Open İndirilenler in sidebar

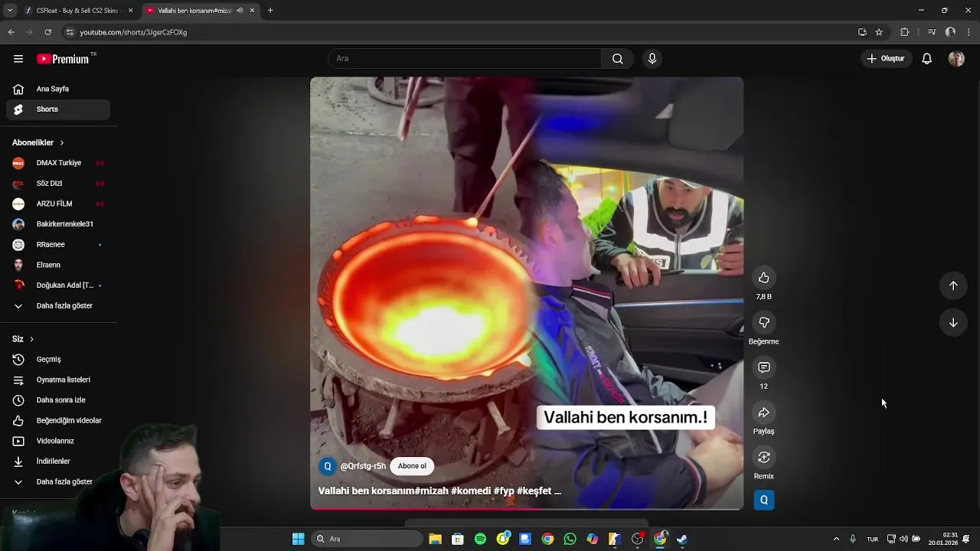click(x=58, y=461)
